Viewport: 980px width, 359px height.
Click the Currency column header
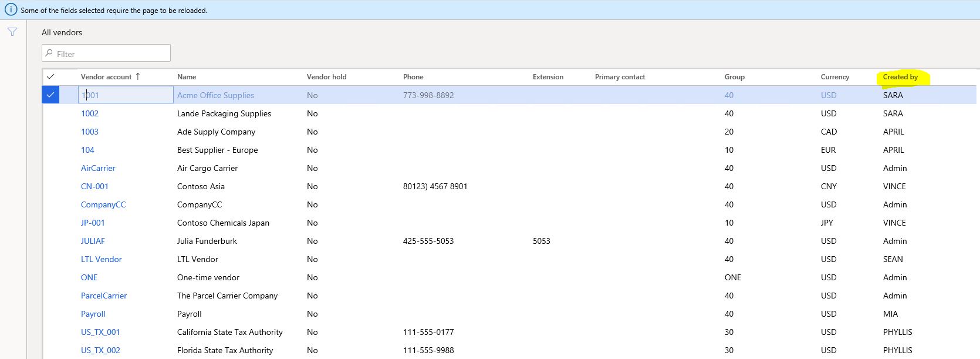coord(834,77)
